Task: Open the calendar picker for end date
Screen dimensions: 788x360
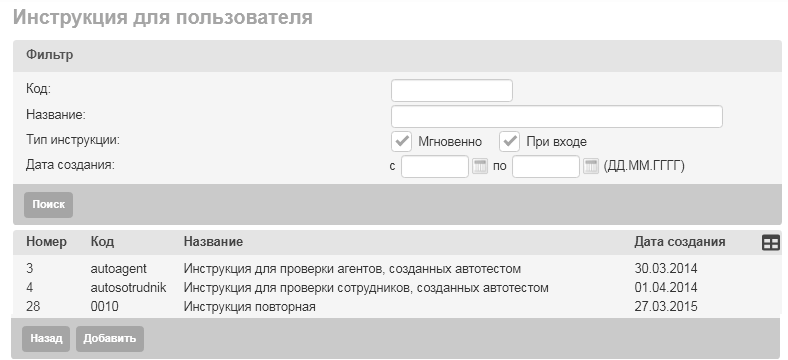Action: click(x=591, y=166)
